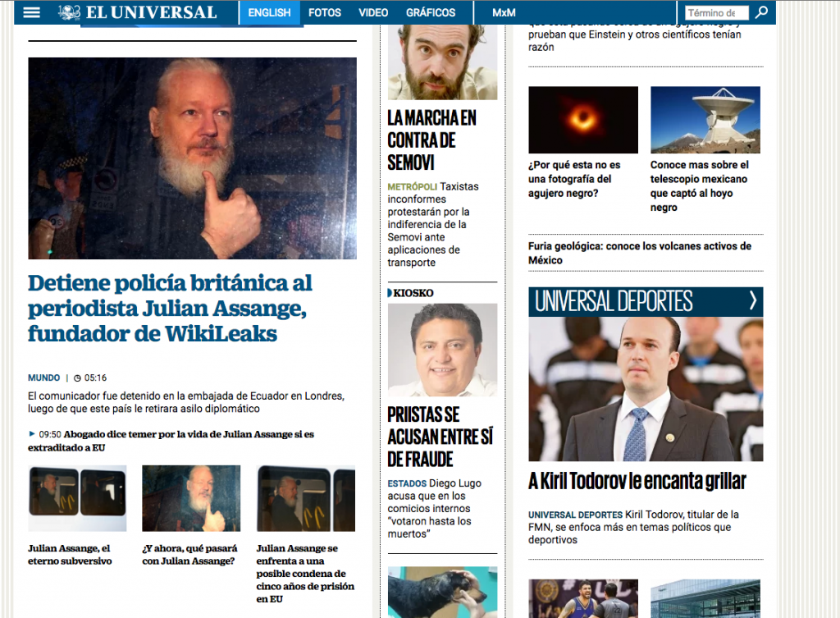Click the dog photo thumbnail
The width and height of the screenshot is (840, 618).
click(442, 593)
